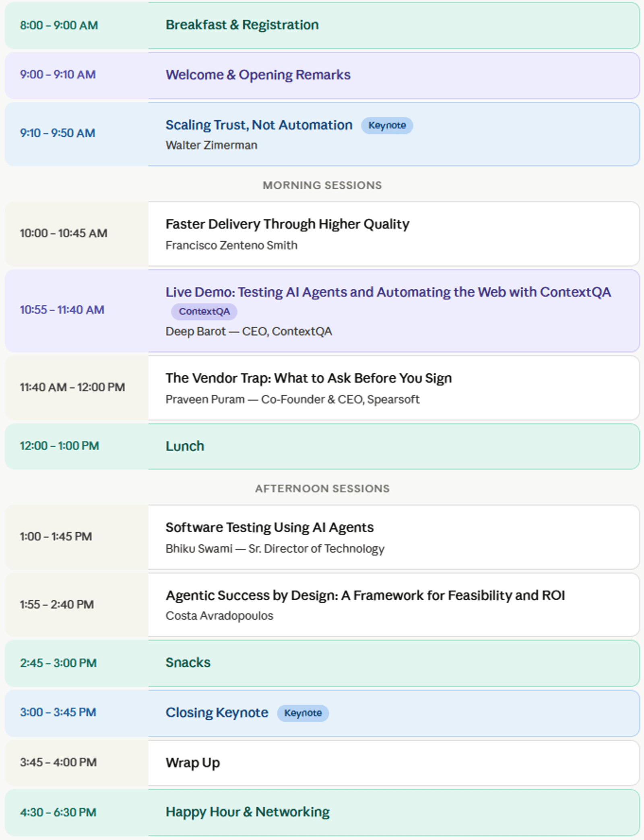Click Bhiku Swami speaker line
Screen dimensions: 644x840
point(275,549)
